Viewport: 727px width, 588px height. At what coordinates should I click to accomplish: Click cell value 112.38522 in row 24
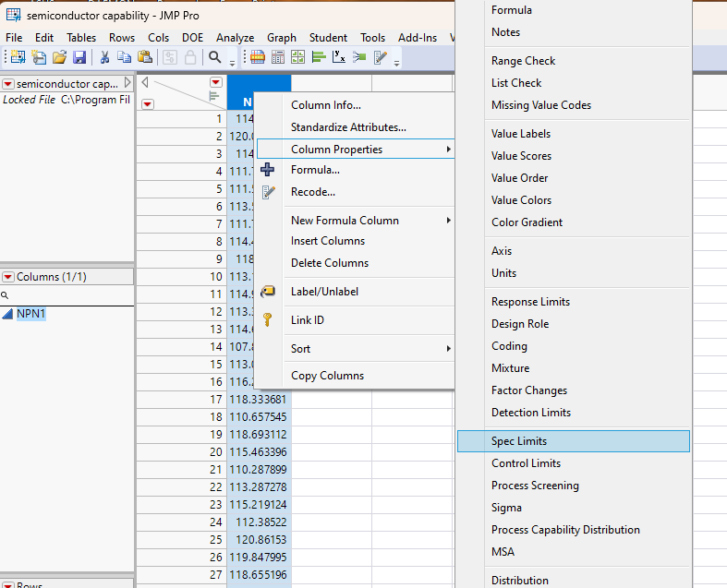(x=259, y=522)
